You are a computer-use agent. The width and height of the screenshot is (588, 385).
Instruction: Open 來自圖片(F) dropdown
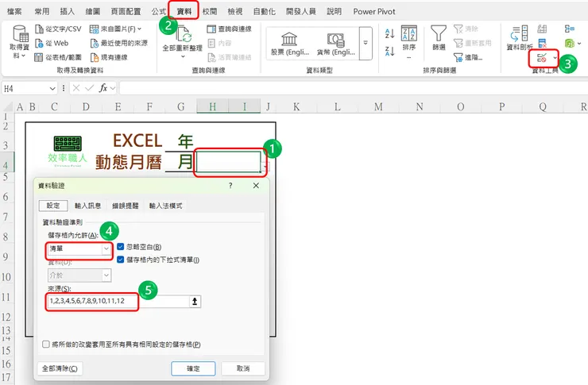coord(116,29)
